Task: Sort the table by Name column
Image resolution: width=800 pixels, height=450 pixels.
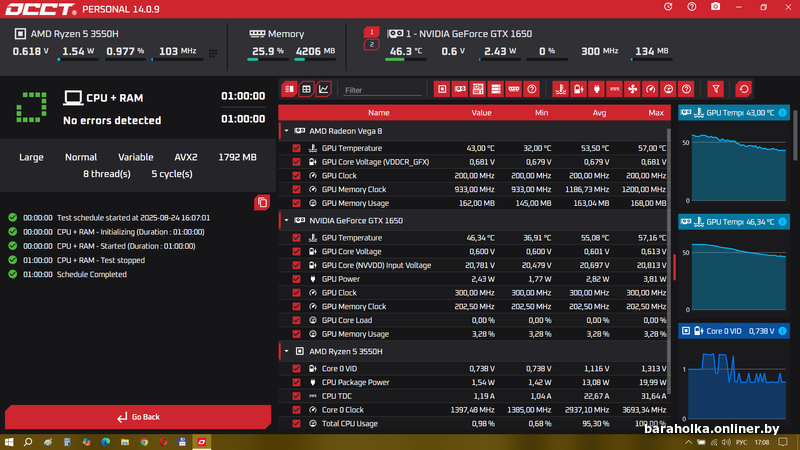Action: 379,113
